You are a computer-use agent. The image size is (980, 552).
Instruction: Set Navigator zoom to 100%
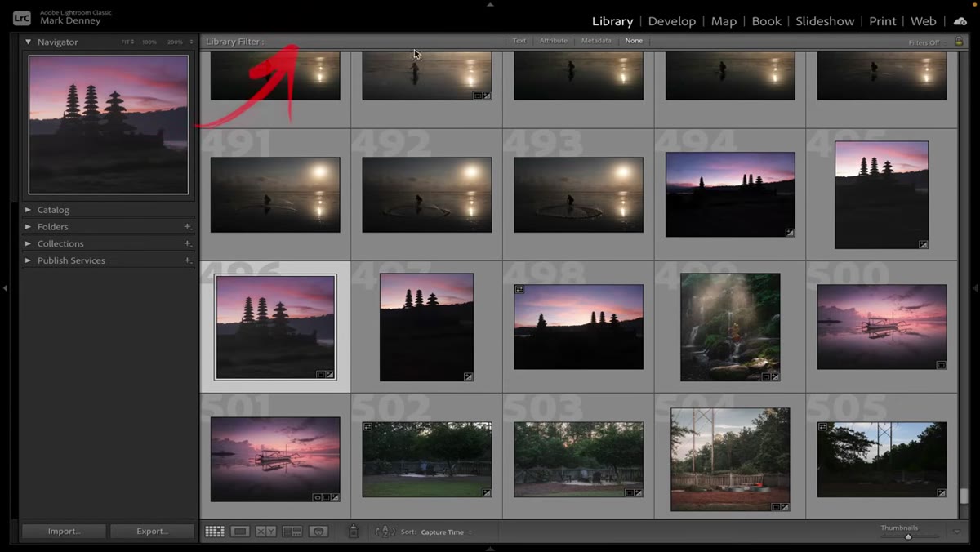coord(149,42)
